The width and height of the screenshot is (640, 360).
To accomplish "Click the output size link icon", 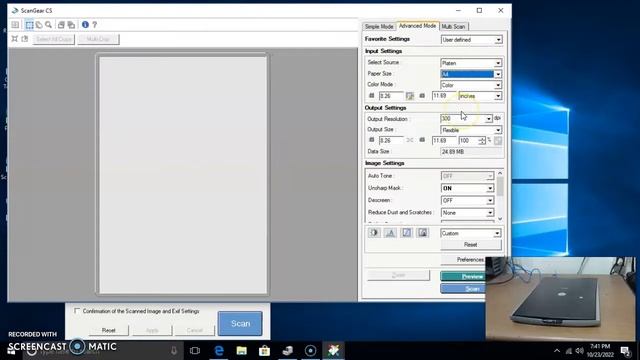I will [410, 140].
